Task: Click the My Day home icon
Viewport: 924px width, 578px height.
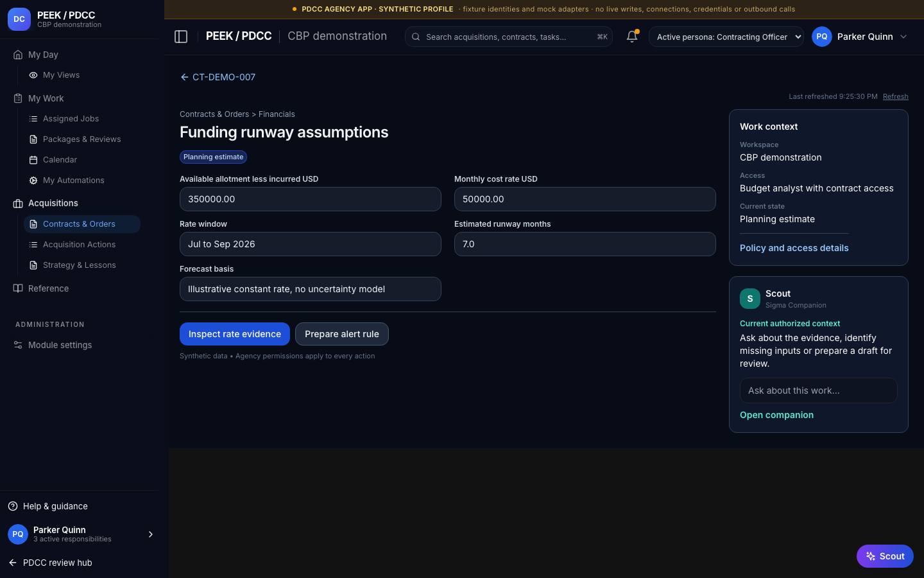Action: point(18,55)
